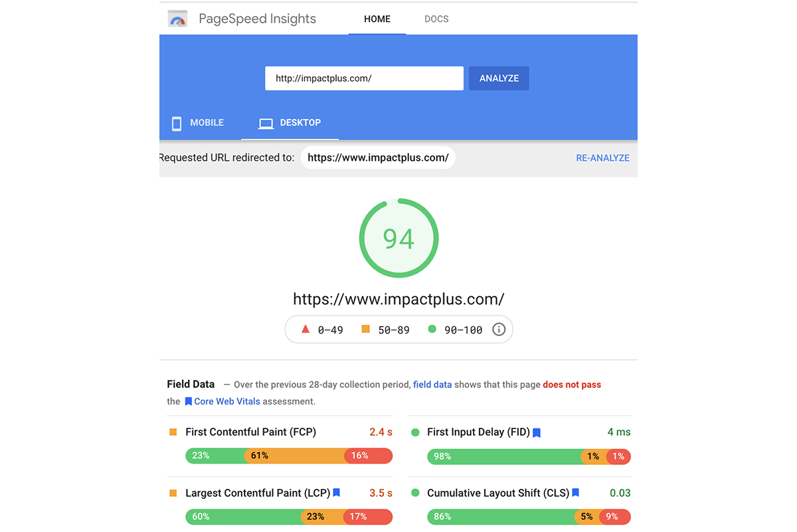Click the LCP red 17% bar segment
This screenshot has width=797, height=532.
pos(368,517)
